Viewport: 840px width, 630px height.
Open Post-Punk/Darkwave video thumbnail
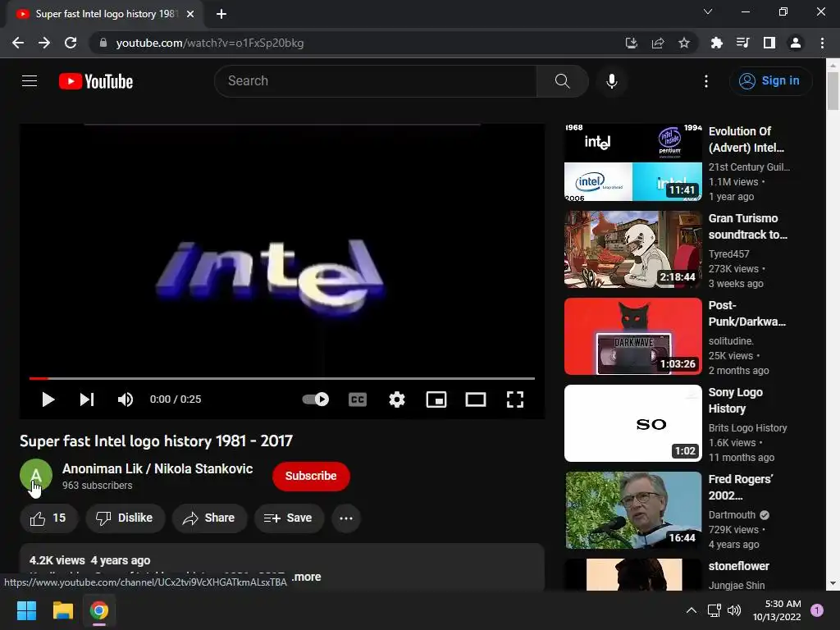[633, 336]
